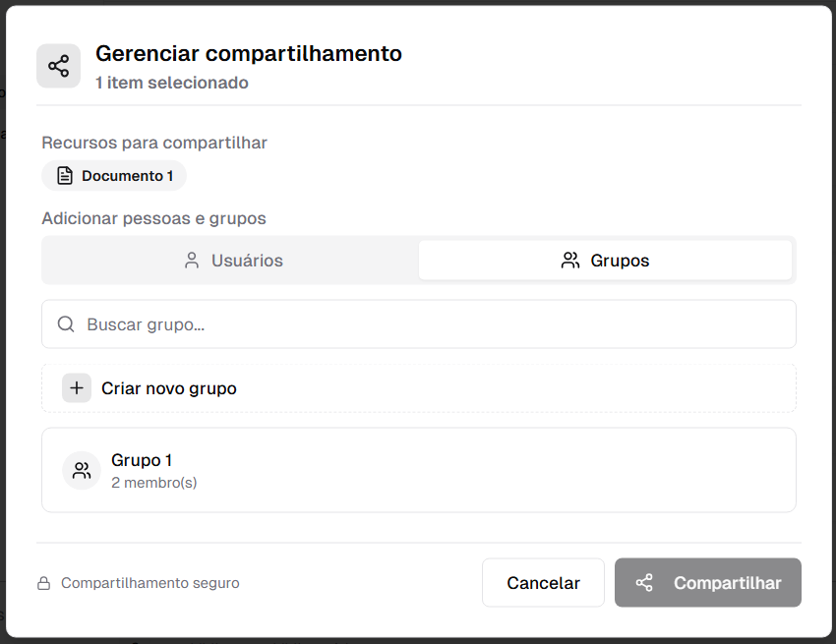This screenshot has height=644, width=836.
Task: Click the Documento 1 chip label
Action: (x=127, y=176)
